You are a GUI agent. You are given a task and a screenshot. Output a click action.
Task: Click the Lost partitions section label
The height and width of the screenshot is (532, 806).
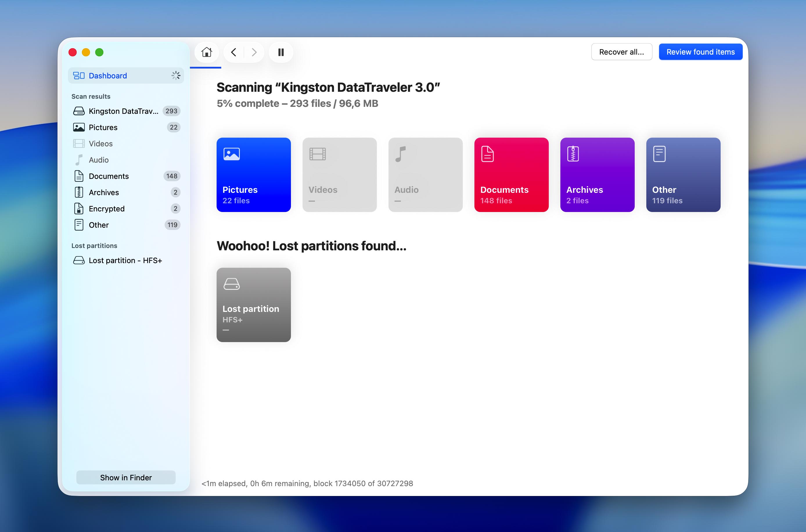coord(94,246)
